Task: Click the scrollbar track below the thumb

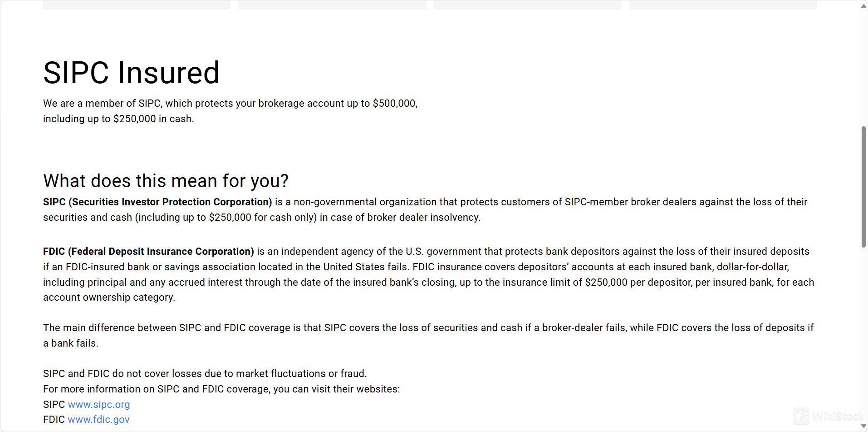Action: pos(863,334)
